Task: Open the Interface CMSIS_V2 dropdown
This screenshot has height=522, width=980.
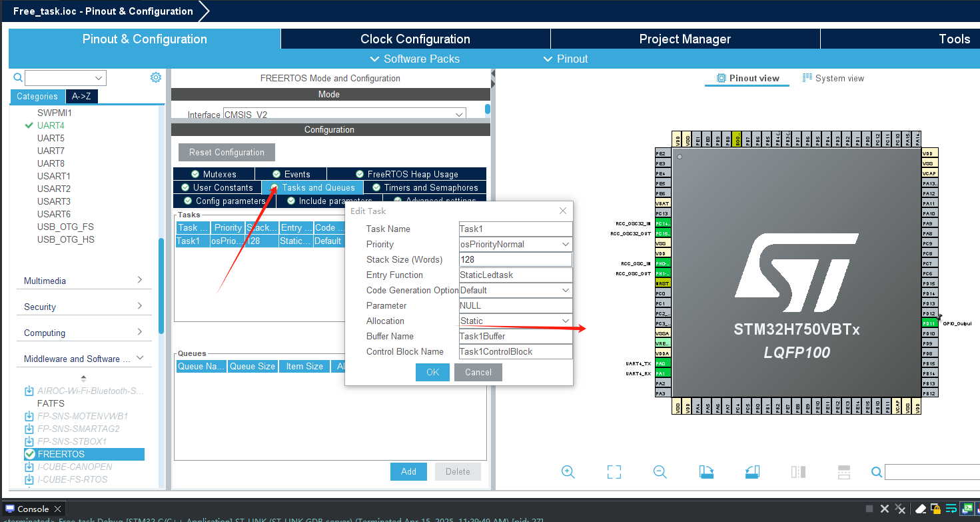Action: (x=458, y=114)
